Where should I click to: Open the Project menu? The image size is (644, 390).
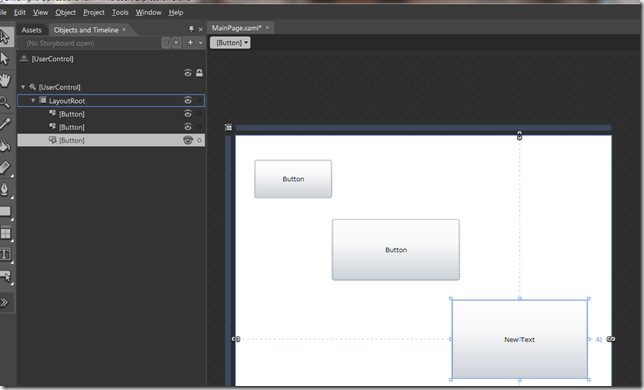94,12
